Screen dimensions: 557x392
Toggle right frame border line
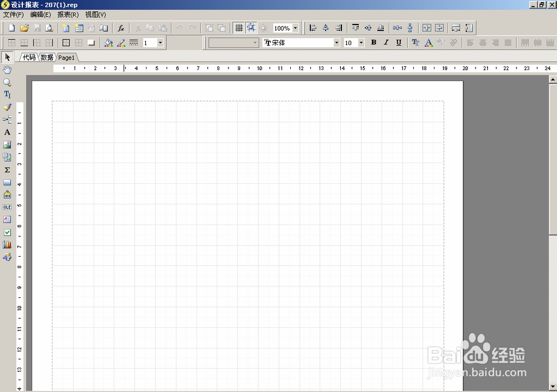[x=50, y=43]
